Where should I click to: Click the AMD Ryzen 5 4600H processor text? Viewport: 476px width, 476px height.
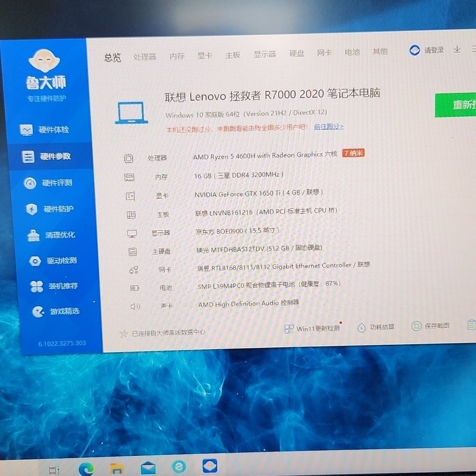pos(266,155)
